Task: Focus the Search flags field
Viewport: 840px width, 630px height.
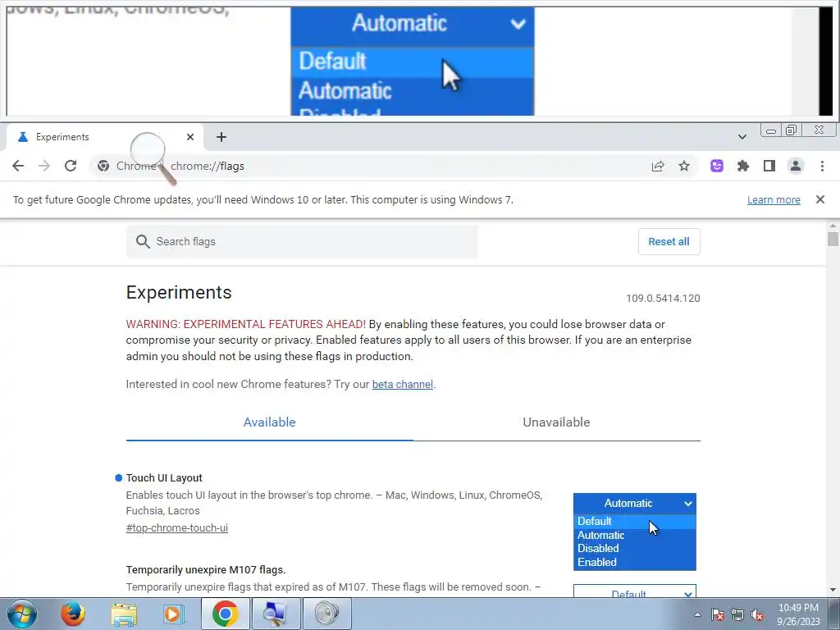Action: click(302, 242)
